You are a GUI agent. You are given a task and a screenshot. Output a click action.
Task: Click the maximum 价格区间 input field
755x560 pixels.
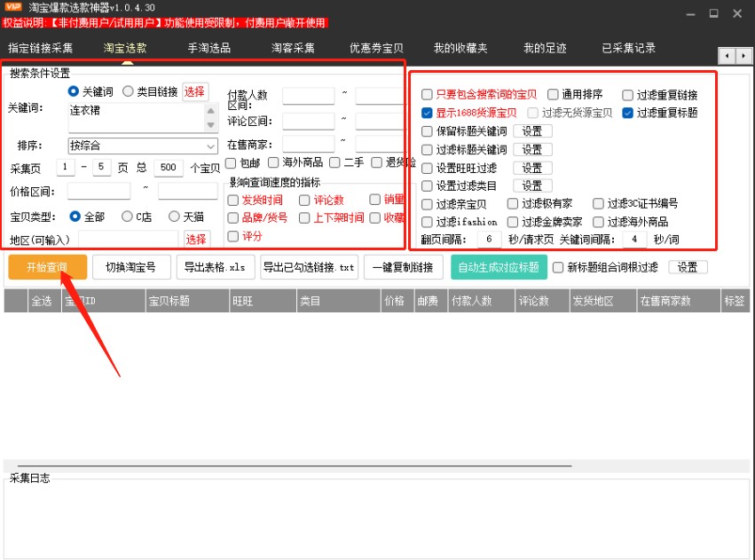click(x=188, y=191)
